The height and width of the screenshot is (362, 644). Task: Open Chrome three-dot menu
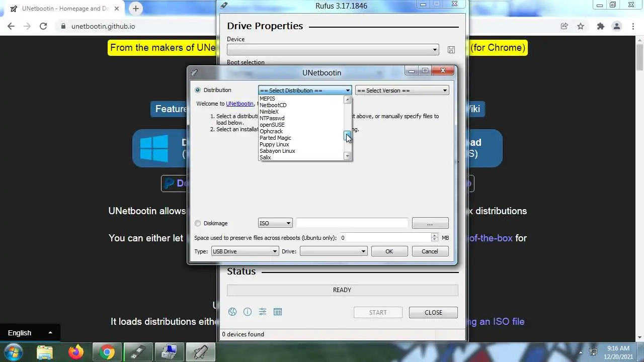pyautogui.click(x=632, y=26)
